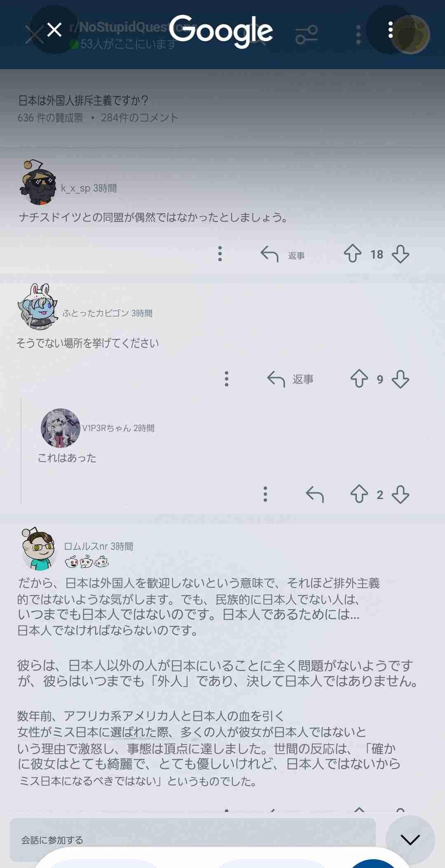Screen dimensions: 445x868
Task: Upvote ふとったカビゴン's comment with 9 votes
Action: 359,379
